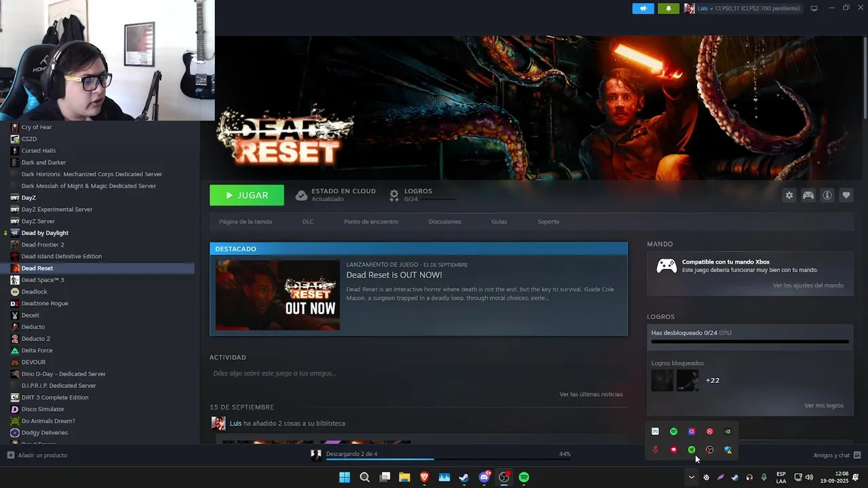Open the Soporte tab

(549, 222)
